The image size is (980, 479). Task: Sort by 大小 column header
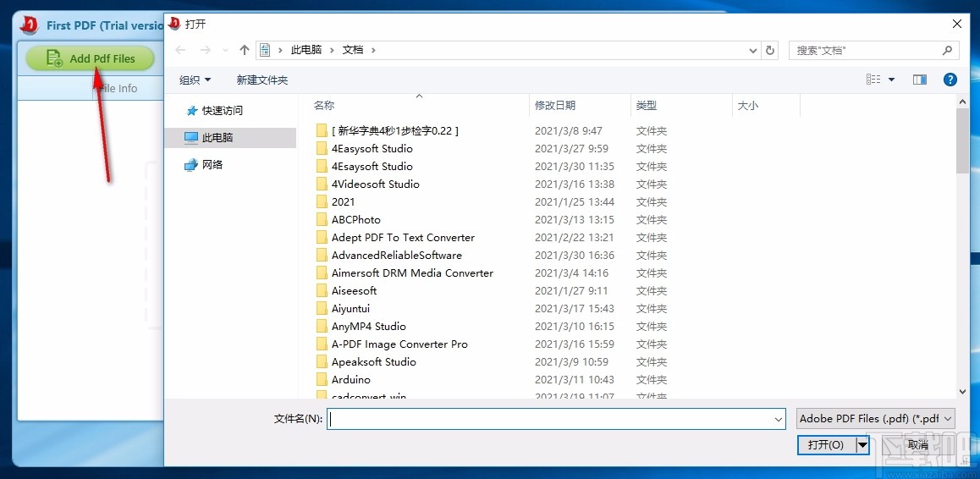747,106
